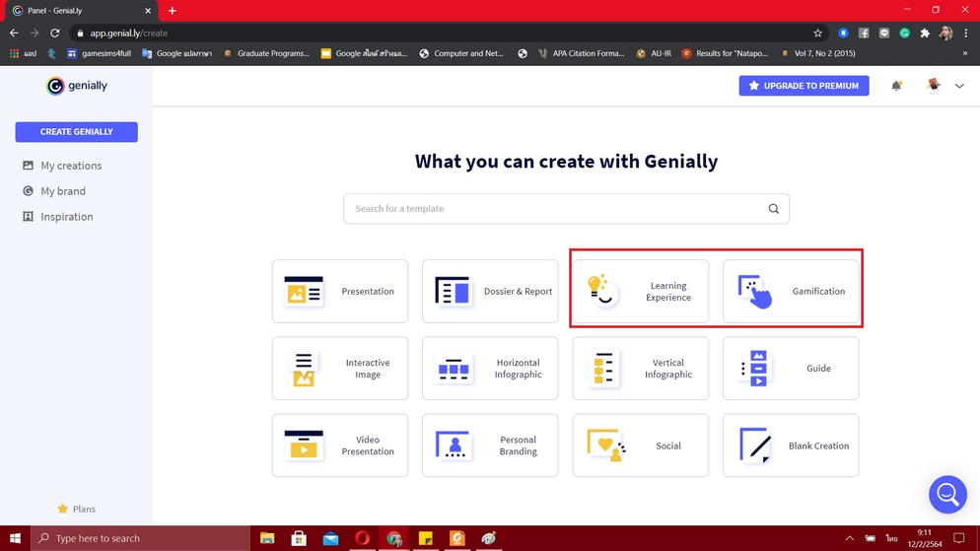Screen dimensions: 980x551
Task: Open Microsoft Store from the taskbar
Action: point(299,538)
